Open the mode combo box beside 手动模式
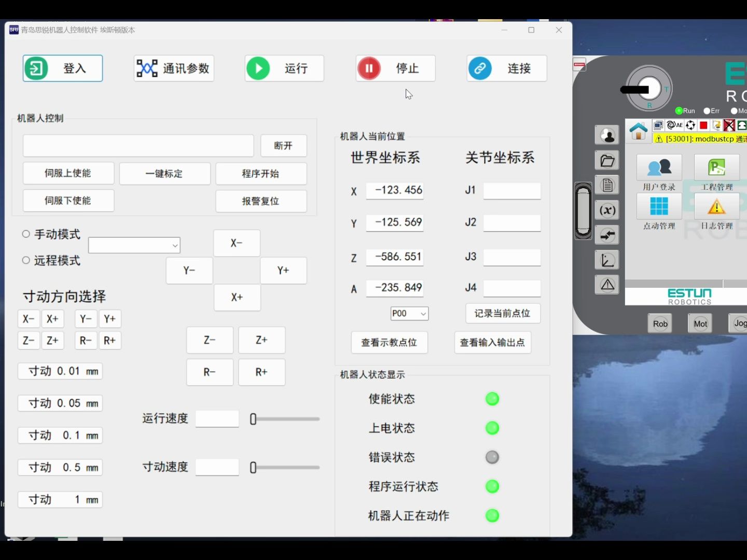Image resolution: width=747 pixels, height=560 pixels. 134,245
